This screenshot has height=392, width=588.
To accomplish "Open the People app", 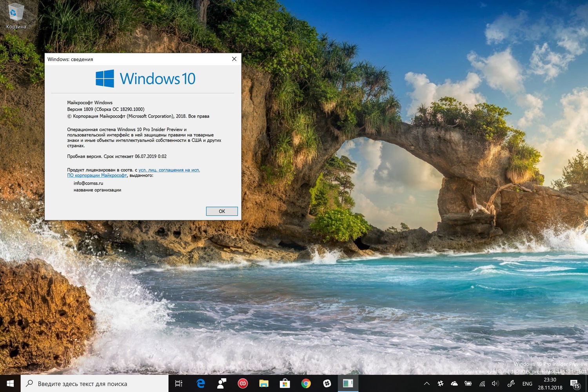I will (x=221, y=383).
